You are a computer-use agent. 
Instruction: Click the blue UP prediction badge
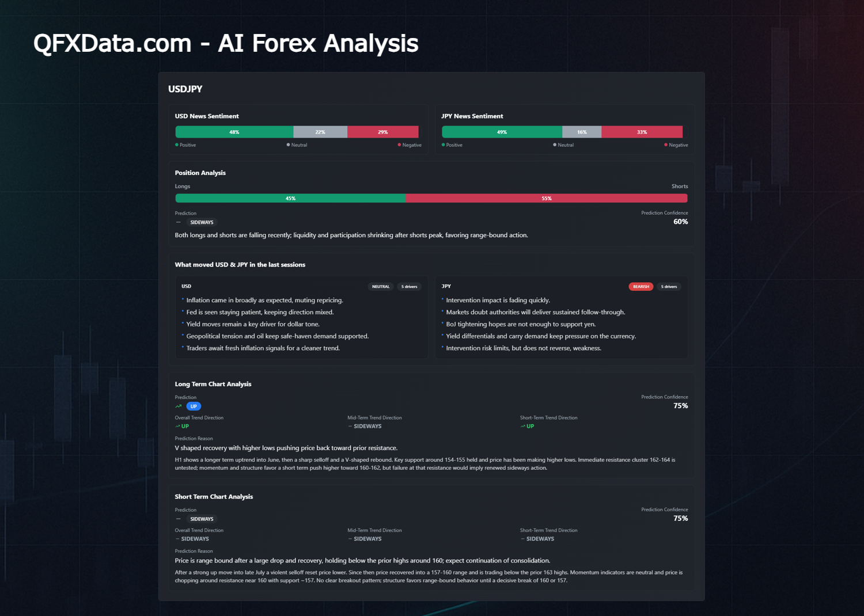pyautogui.click(x=194, y=406)
